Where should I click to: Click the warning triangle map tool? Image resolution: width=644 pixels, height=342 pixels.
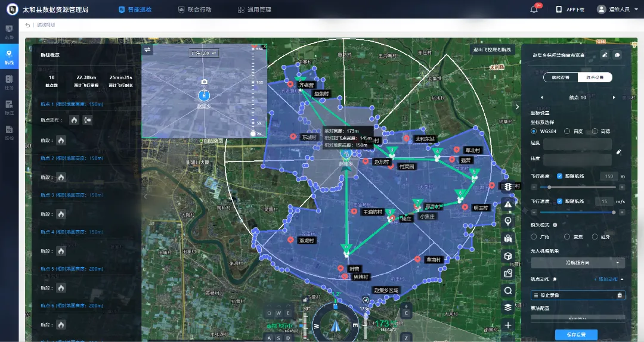508,204
